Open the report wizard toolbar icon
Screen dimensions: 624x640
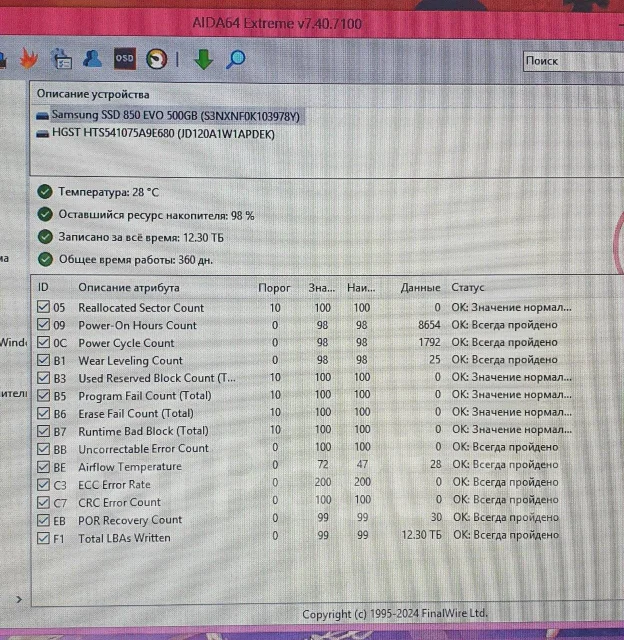click(62, 59)
